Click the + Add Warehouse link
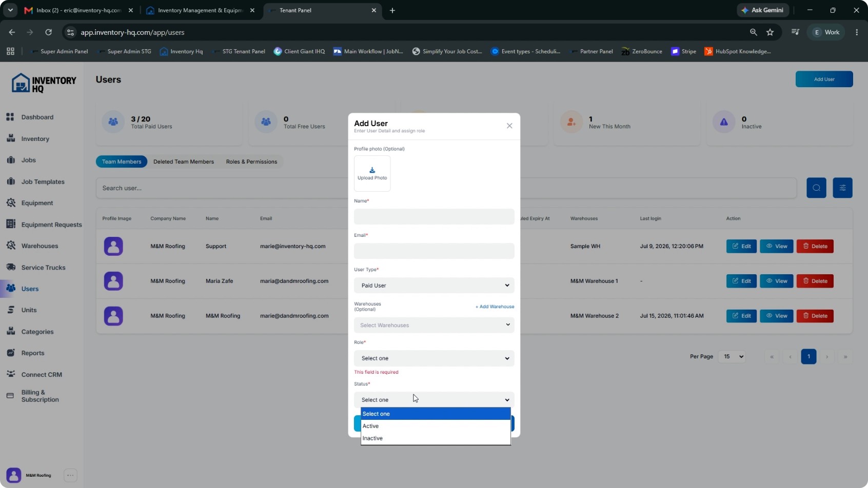The height and width of the screenshot is (488, 868). point(495,307)
